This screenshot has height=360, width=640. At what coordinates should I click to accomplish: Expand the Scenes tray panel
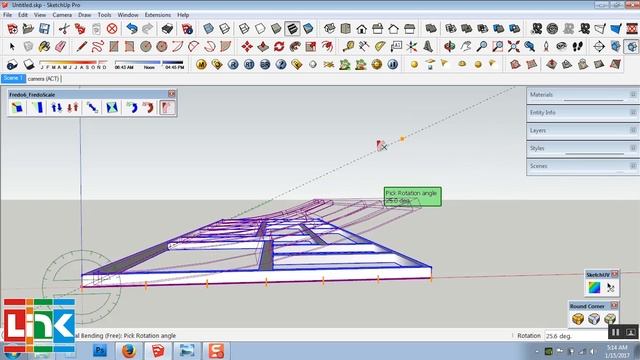pos(583,166)
